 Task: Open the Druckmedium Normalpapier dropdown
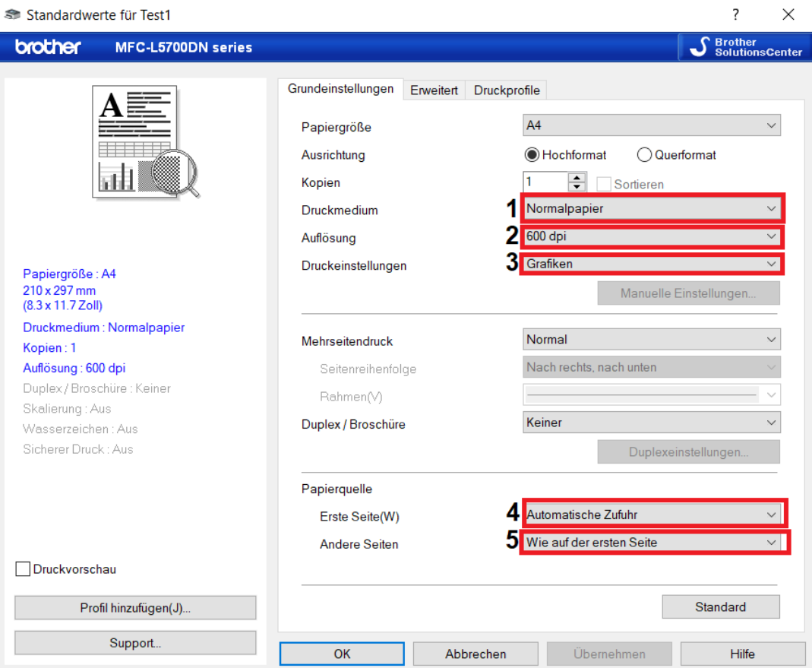(x=652, y=208)
